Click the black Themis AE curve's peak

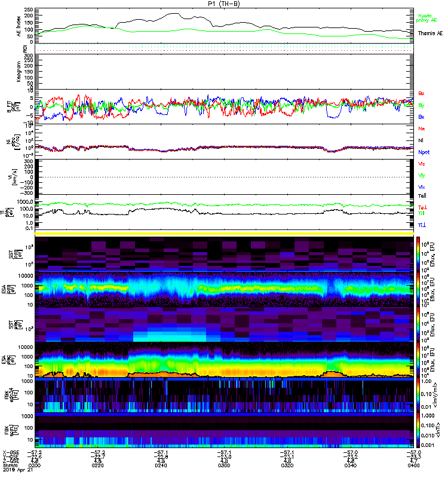pos(174,13)
